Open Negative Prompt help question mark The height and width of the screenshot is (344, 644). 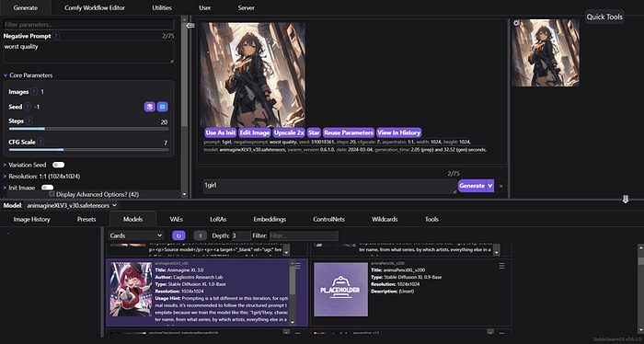point(56,36)
